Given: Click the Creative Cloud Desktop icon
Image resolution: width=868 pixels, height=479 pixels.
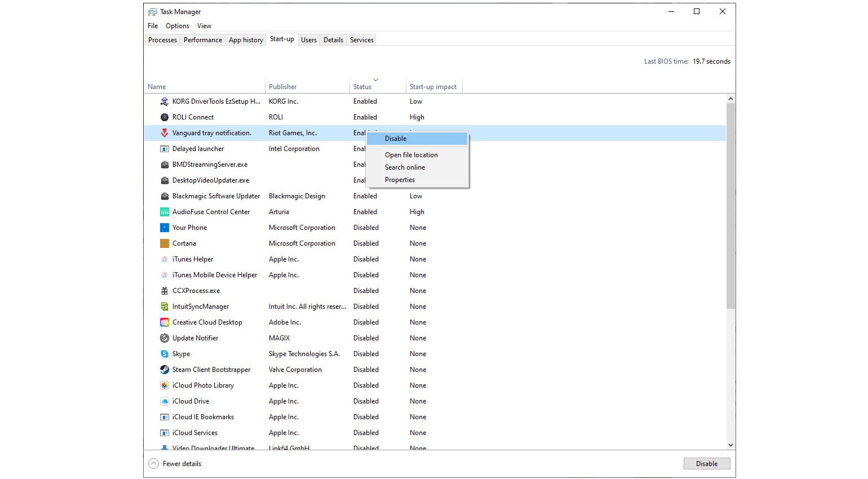Looking at the screenshot, I should pos(165,322).
